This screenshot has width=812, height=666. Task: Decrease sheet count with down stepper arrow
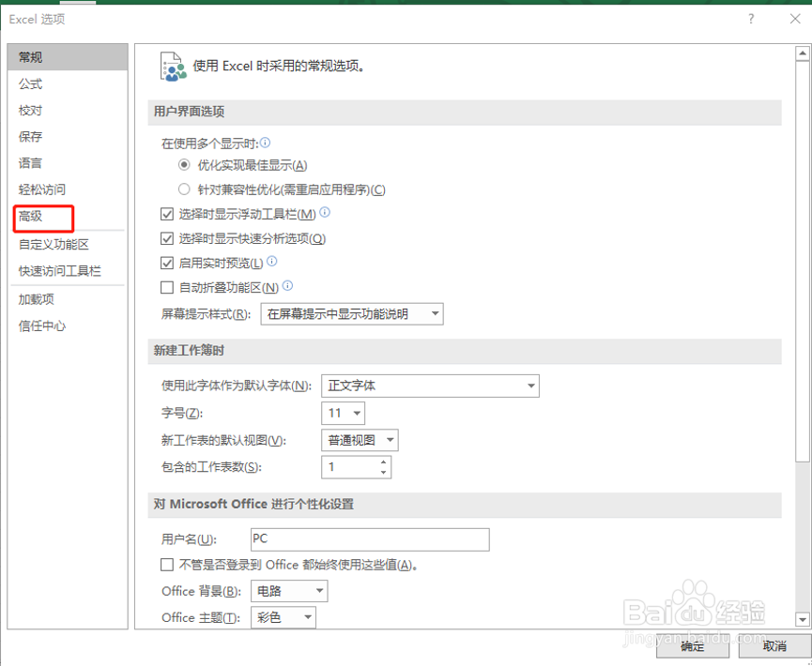(x=383, y=472)
